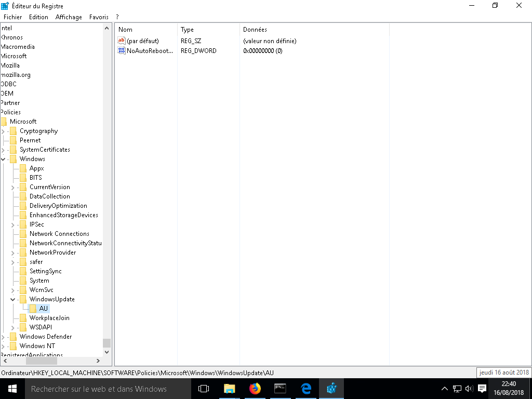The height and width of the screenshot is (399, 532).
Task: Open the Affichage menu
Action: pos(69,17)
